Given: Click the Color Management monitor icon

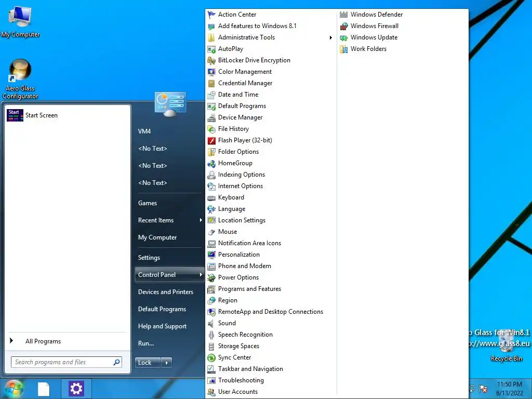Looking at the screenshot, I should (x=211, y=72).
